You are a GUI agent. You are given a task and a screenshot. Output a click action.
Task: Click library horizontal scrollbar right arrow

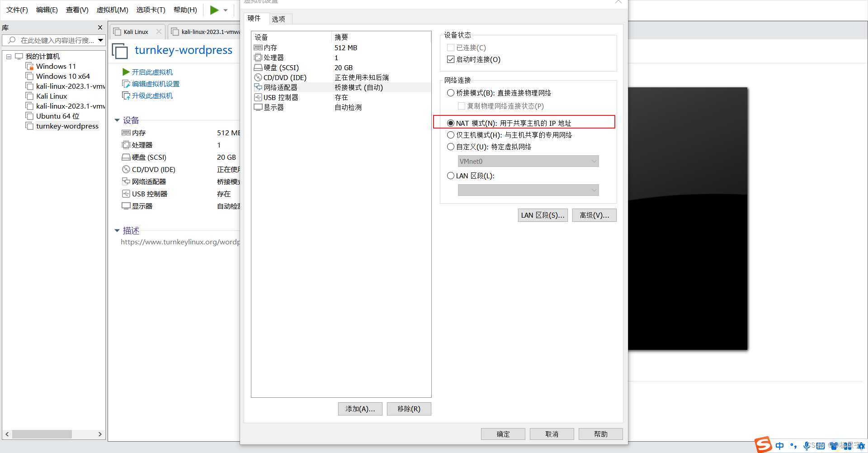tap(100, 434)
